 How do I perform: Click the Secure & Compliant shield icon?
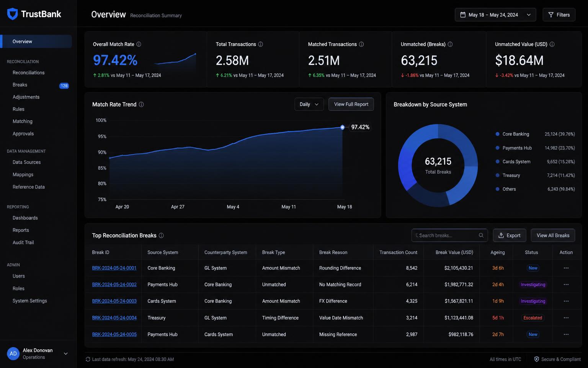[537, 359]
